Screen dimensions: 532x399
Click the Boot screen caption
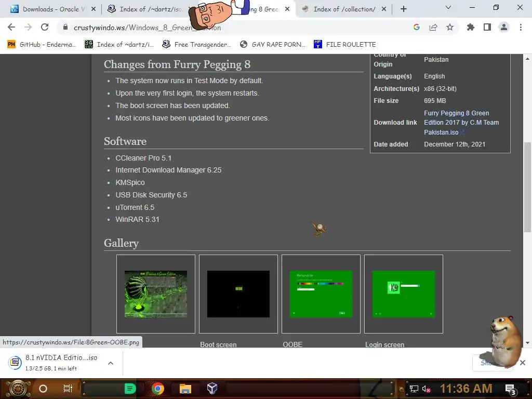point(218,344)
